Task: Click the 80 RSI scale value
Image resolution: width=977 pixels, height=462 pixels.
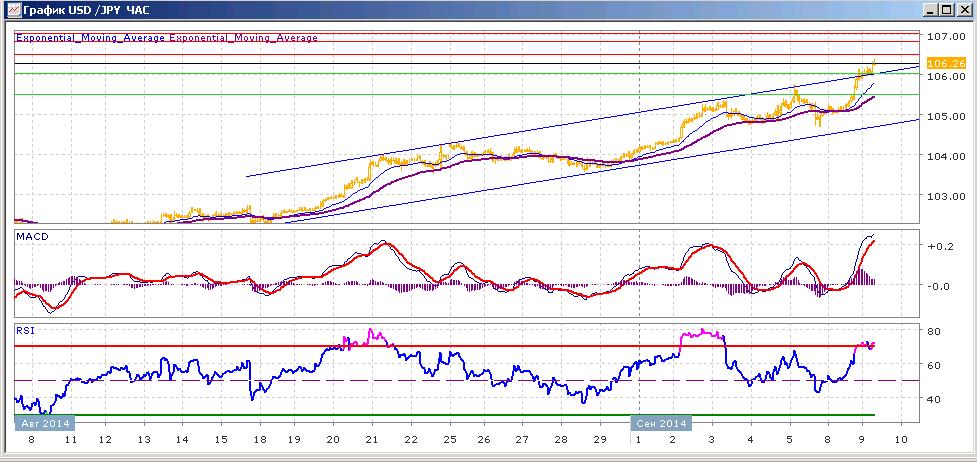Action: [935, 331]
